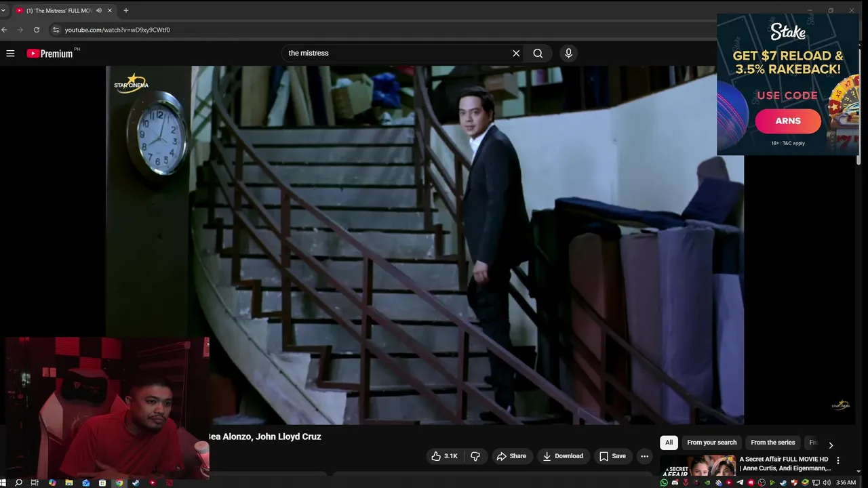Open Microsoft Store from the taskbar
The height and width of the screenshot is (488, 868).
102,483
